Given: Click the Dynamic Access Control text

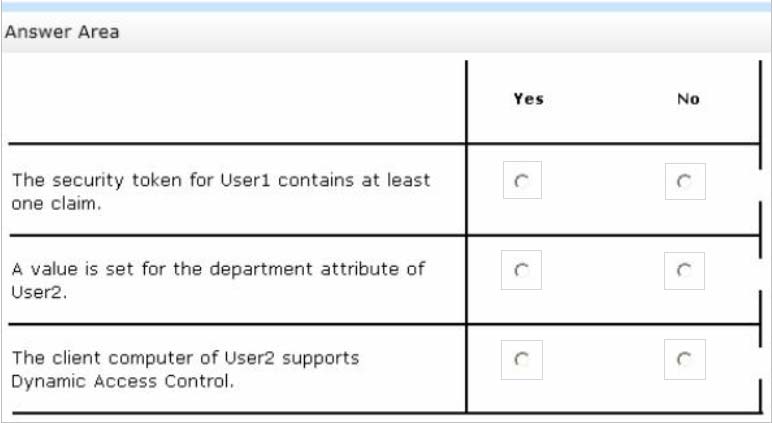Looking at the screenshot, I should coord(122,381).
